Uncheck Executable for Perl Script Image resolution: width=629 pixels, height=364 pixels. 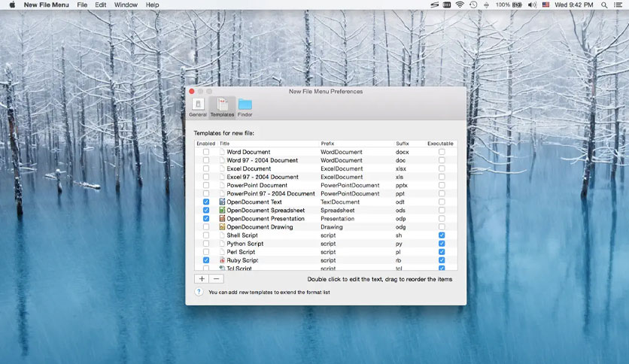tap(442, 252)
